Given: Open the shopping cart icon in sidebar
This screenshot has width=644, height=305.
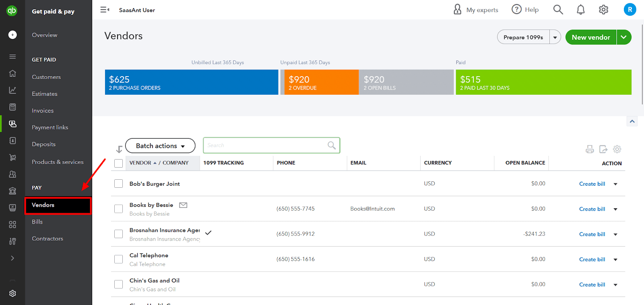Looking at the screenshot, I should point(12,158).
